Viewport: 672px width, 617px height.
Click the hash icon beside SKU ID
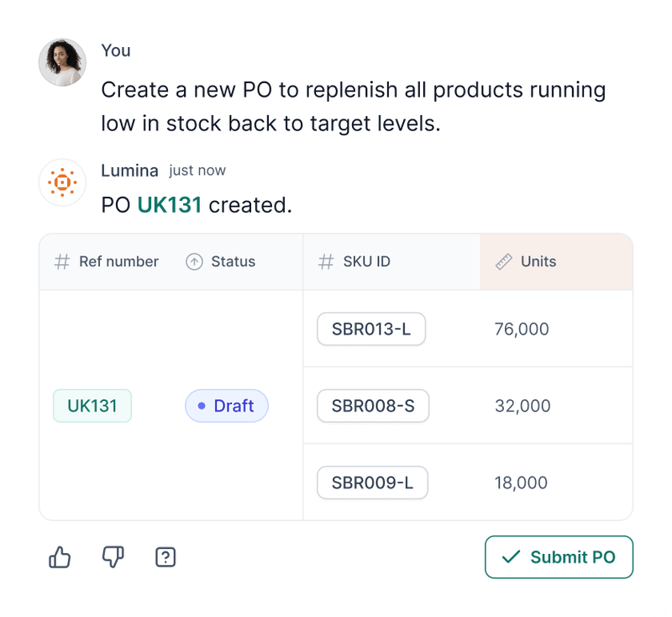[324, 261]
